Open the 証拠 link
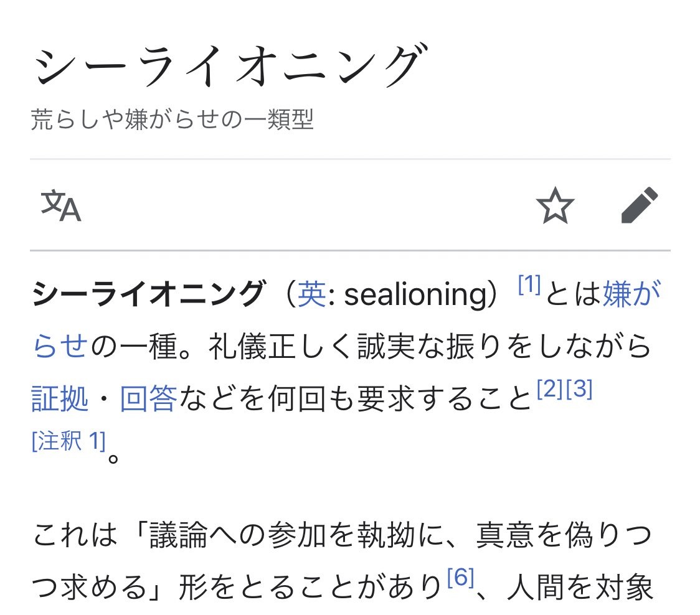Image resolution: width=700 pixels, height=615 pixels. (x=60, y=398)
